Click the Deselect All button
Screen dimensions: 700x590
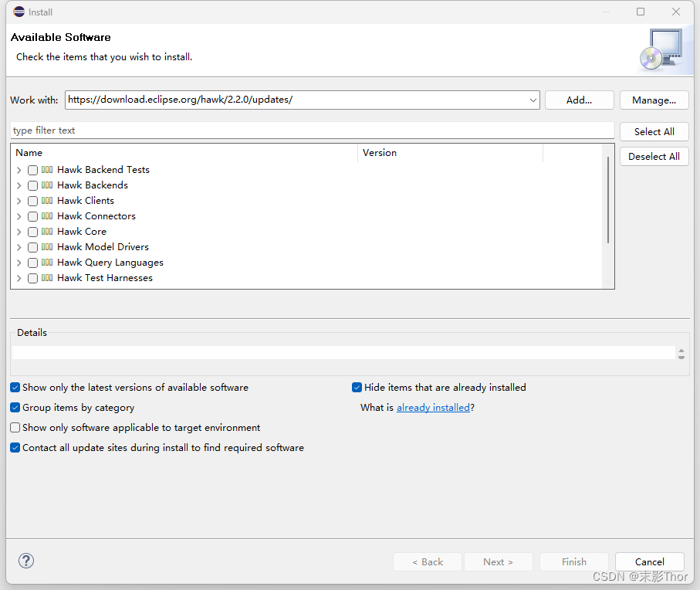pyautogui.click(x=654, y=157)
